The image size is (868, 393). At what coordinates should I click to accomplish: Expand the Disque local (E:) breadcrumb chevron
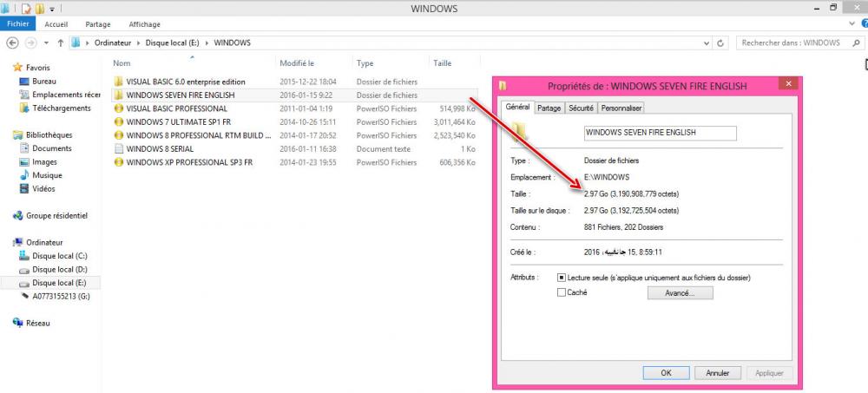point(207,43)
